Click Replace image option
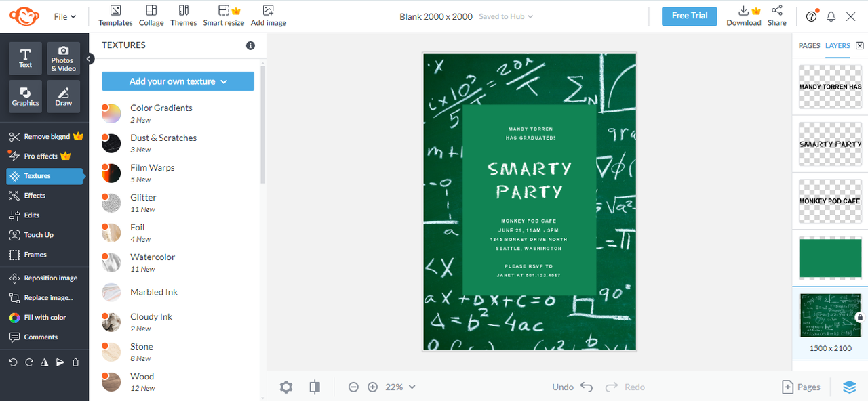 click(x=41, y=298)
